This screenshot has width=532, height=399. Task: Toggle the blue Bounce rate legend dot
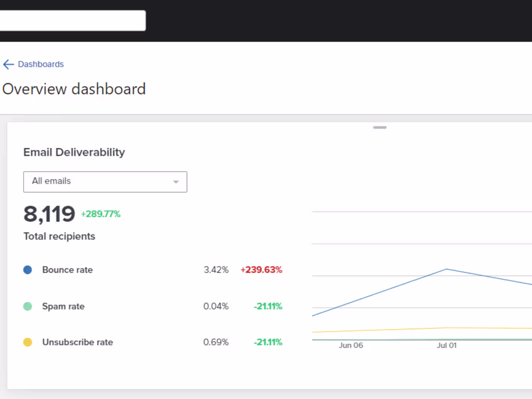(x=28, y=270)
